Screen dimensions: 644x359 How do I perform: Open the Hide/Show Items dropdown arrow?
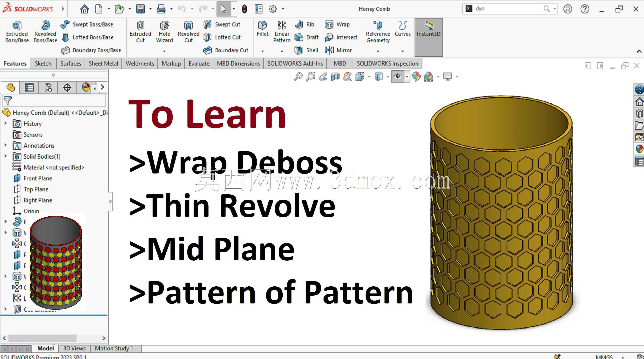pos(407,77)
